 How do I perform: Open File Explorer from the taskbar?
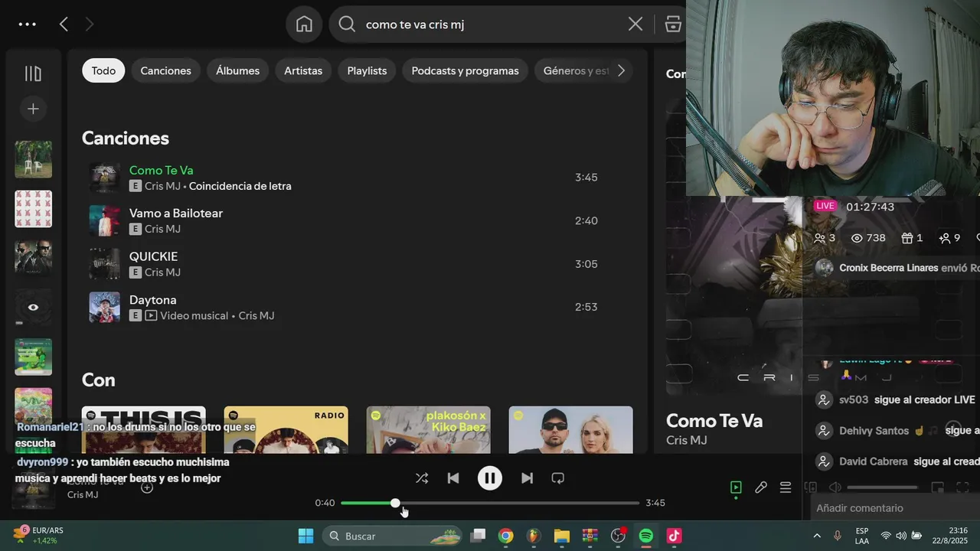(x=562, y=536)
